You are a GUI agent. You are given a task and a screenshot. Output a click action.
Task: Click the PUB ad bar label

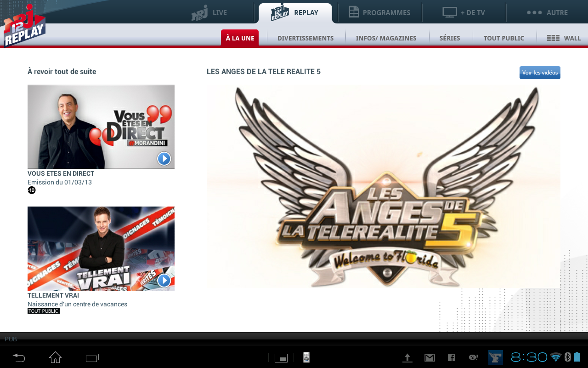point(11,339)
